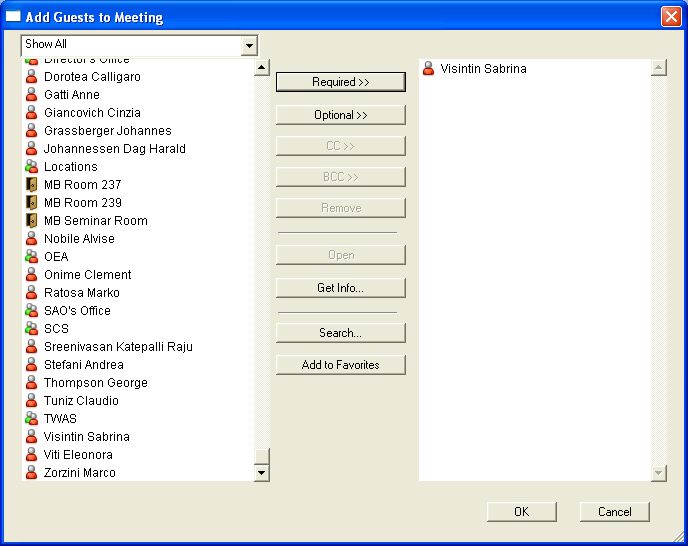Click the group icon beside Locations

(x=31, y=167)
